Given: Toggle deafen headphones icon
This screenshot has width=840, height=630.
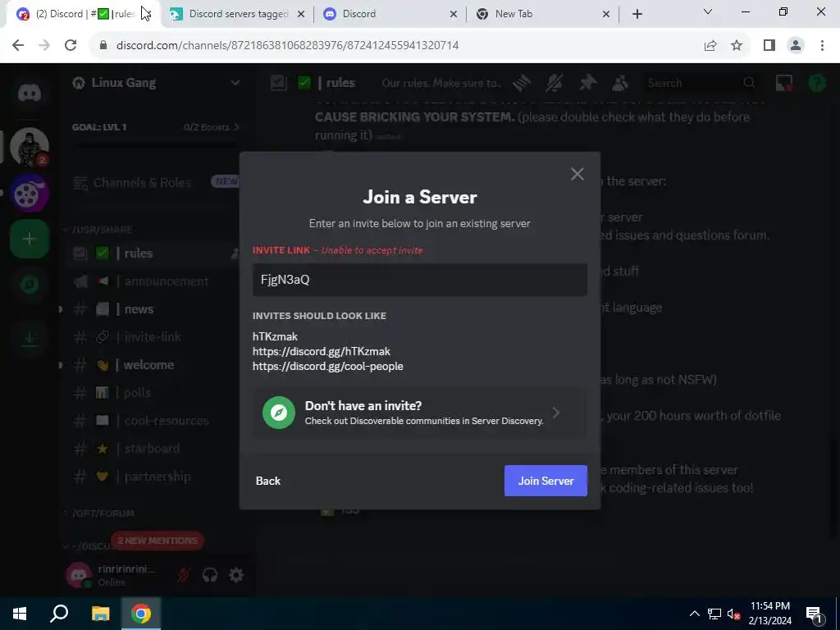Looking at the screenshot, I should 210,575.
